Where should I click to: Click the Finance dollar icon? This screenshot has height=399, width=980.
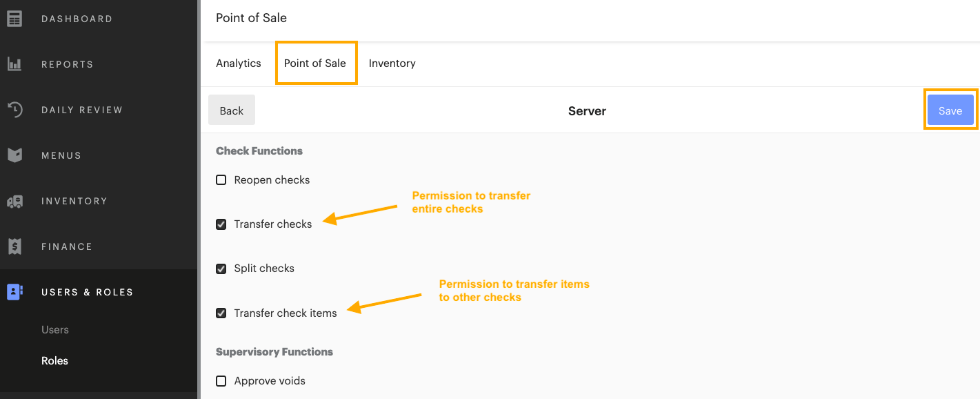tap(14, 246)
